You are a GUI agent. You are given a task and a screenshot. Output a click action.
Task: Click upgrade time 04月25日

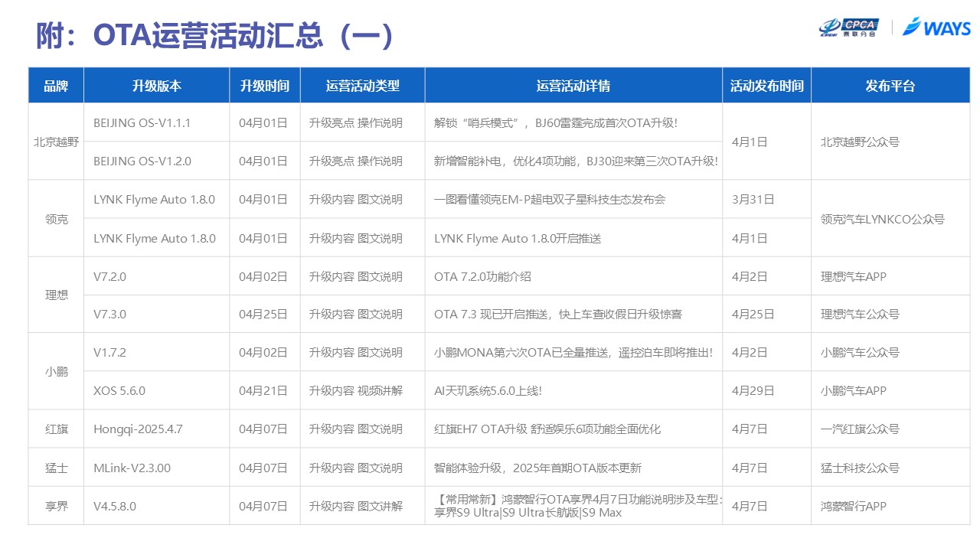pos(263,314)
